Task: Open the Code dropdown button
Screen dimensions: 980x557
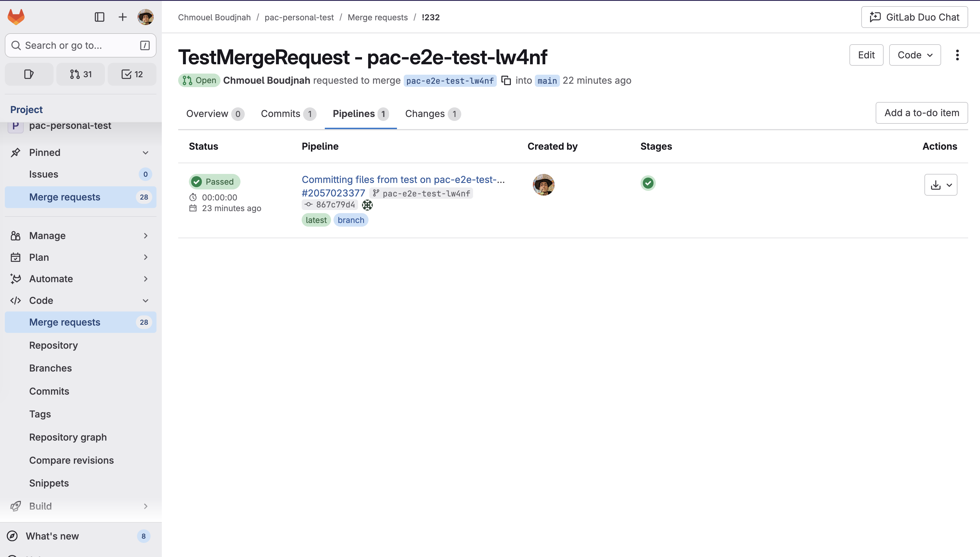Action: [x=914, y=55]
